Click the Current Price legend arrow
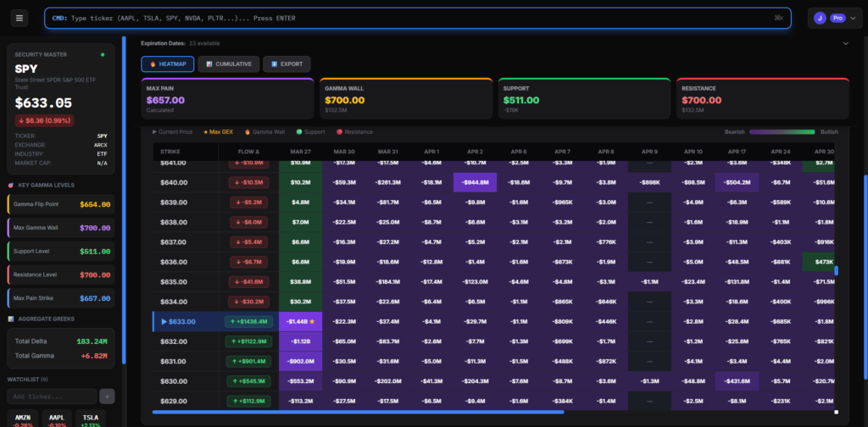This screenshot has width=868, height=427. [x=154, y=132]
